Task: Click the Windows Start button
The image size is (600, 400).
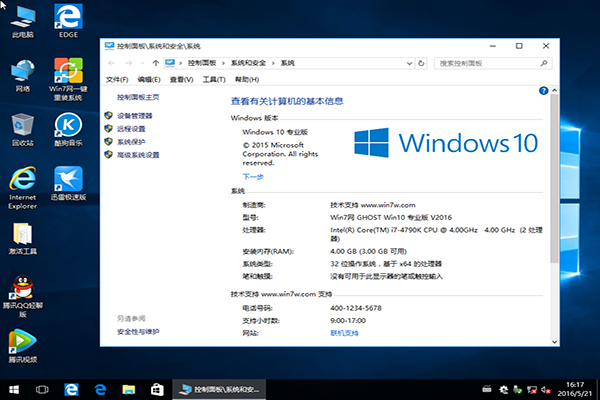Action: [x=15, y=387]
